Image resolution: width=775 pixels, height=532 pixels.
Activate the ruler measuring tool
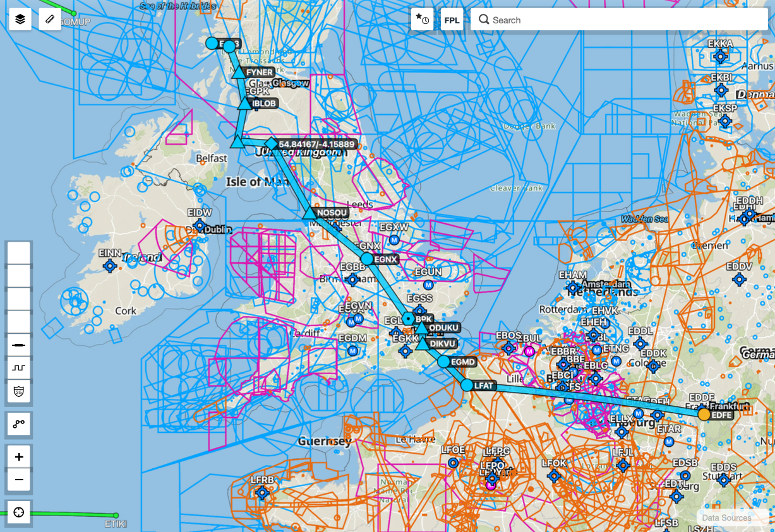pos(50,20)
